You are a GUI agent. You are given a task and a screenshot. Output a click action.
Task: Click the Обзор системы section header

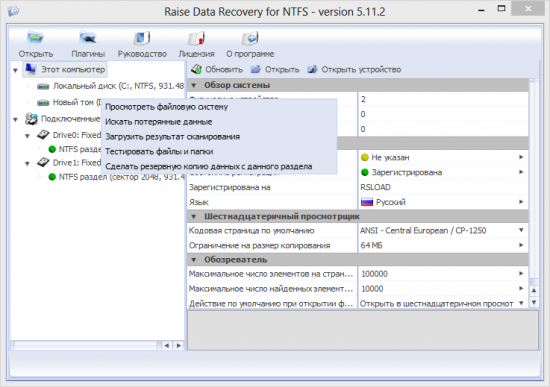tap(358, 85)
